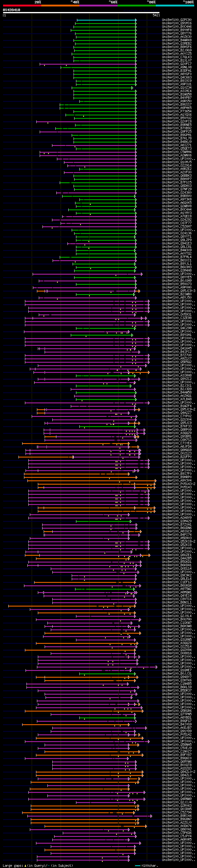The height and width of the screenshot is (868, 197).
Task: Select hit UniRef100_Q8YT76
Action: point(177,33)
